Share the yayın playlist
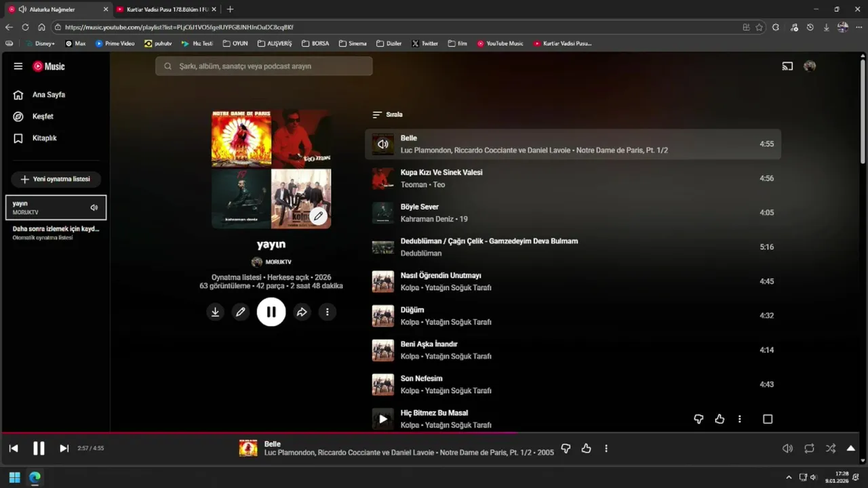This screenshot has width=868, height=488. (302, 312)
